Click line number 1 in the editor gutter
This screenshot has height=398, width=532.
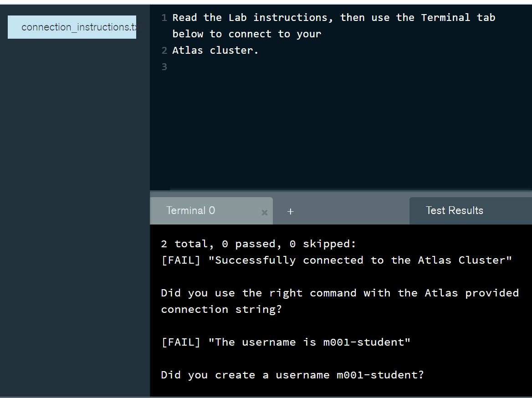(164, 18)
